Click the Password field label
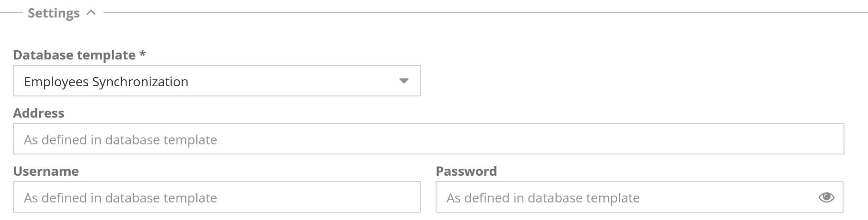 tap(466, 171)
